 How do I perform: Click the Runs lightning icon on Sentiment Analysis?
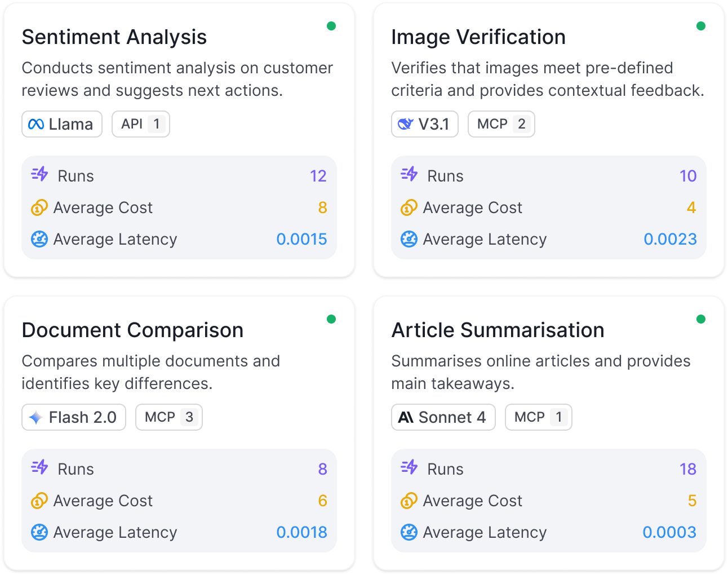[x=39, y=175]
